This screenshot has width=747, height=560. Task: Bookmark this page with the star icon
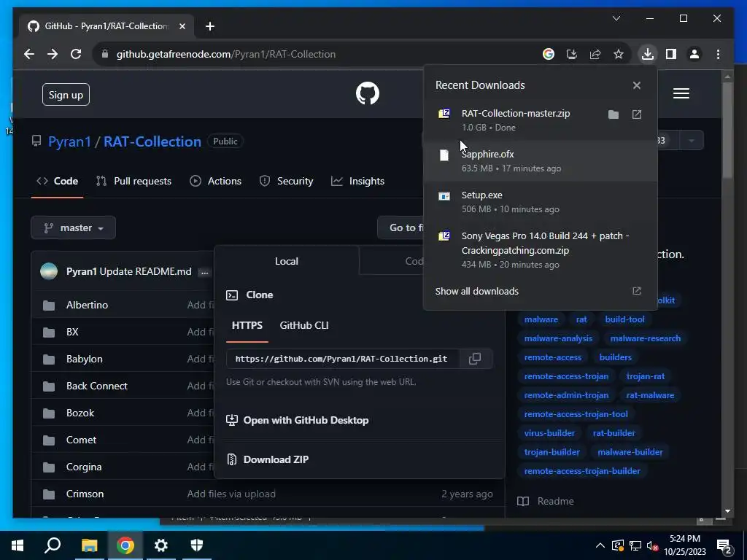619,54
